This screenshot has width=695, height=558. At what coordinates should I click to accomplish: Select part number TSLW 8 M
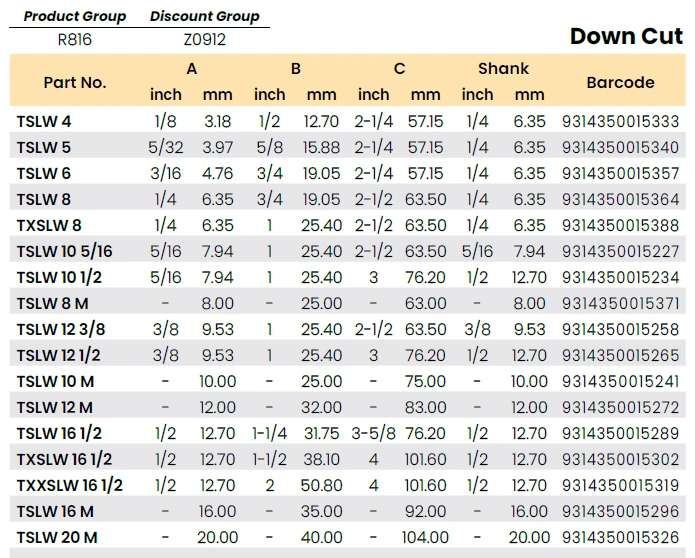coord(52,304)
